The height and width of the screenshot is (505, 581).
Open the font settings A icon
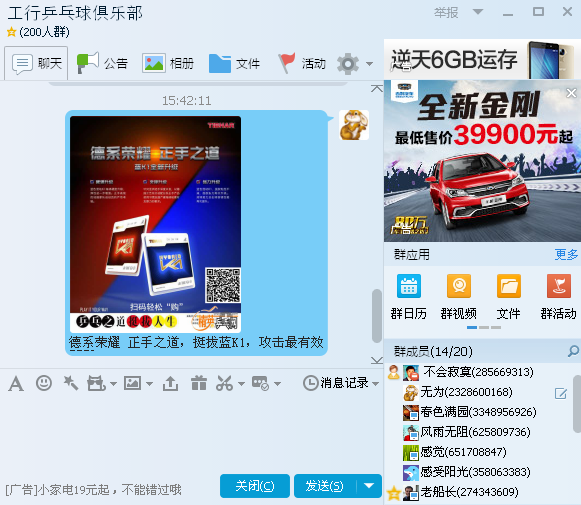click(16, 383)
